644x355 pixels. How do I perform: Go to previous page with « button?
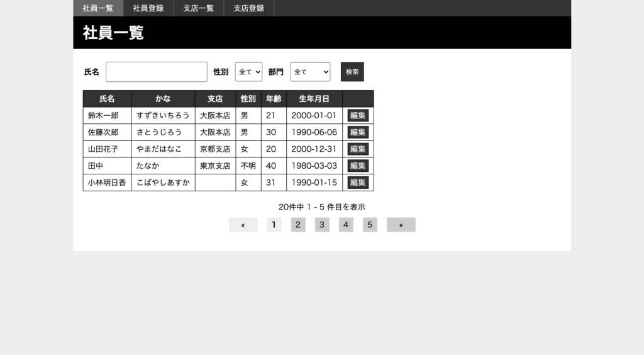click(243, 225)
